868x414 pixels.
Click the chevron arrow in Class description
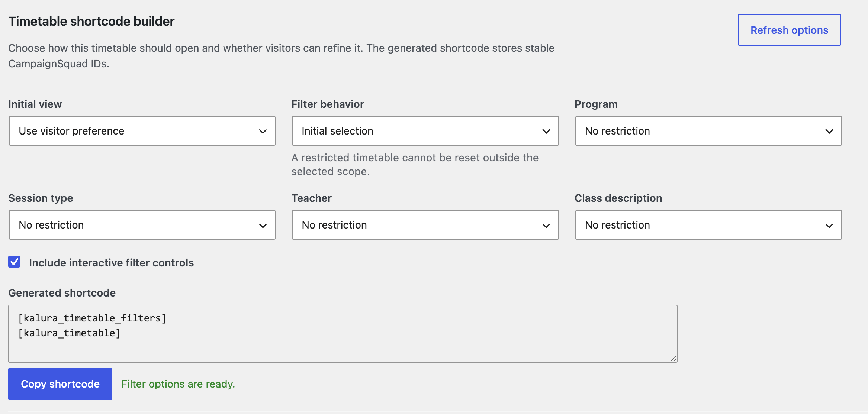829,226
